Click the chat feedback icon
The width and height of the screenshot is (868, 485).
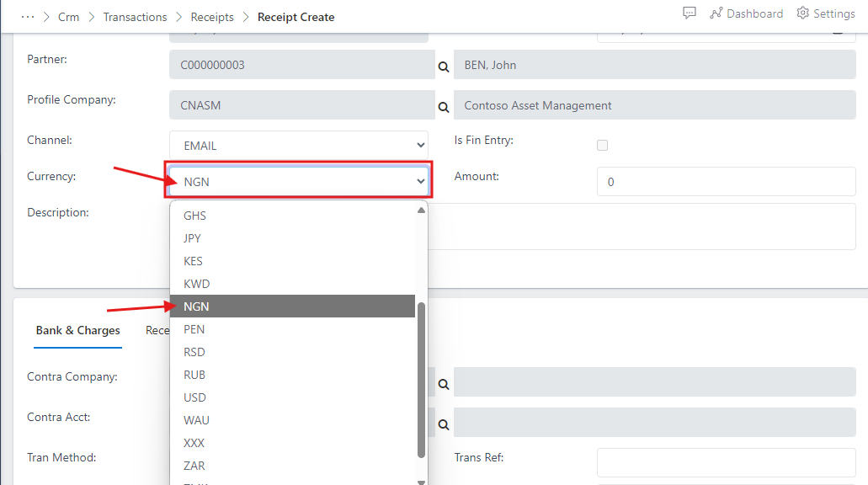690,12
